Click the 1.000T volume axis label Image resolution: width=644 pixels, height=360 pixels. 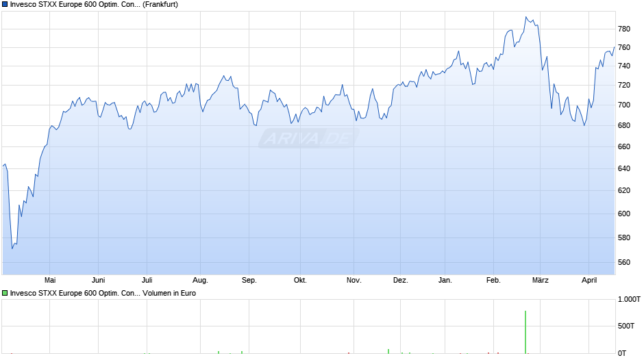(629, 300)
